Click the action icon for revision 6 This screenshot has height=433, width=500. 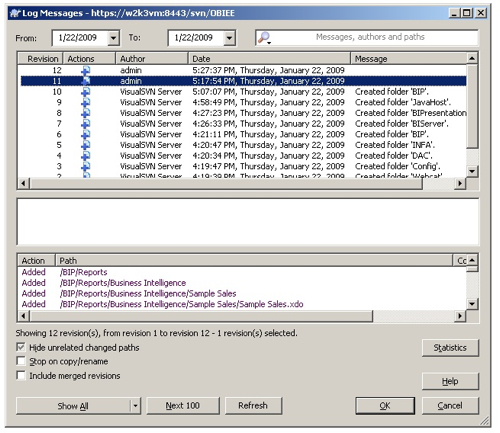(x=86, y=134)
